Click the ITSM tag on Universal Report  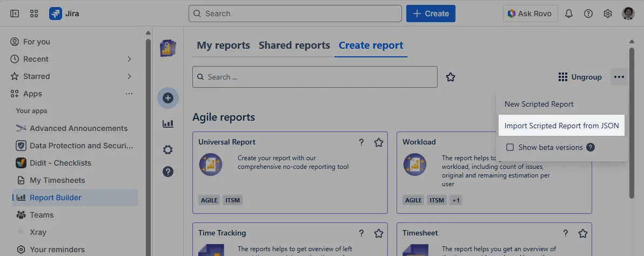coord(232,200)
